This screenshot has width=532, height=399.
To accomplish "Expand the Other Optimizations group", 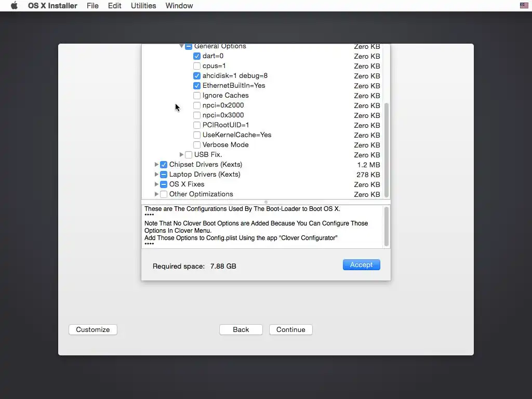I will pyautogui.click(x=156, y=194).
